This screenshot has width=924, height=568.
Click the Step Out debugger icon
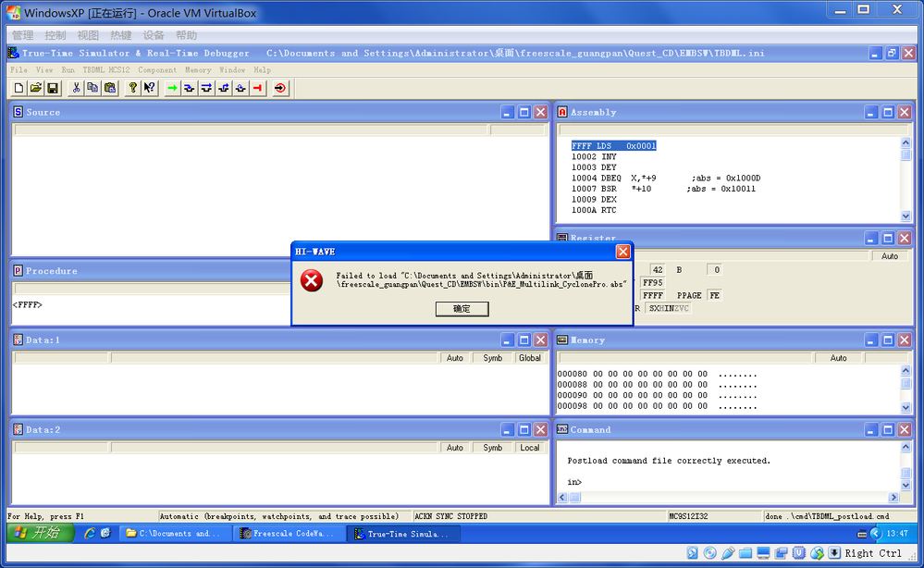(223, 89)
